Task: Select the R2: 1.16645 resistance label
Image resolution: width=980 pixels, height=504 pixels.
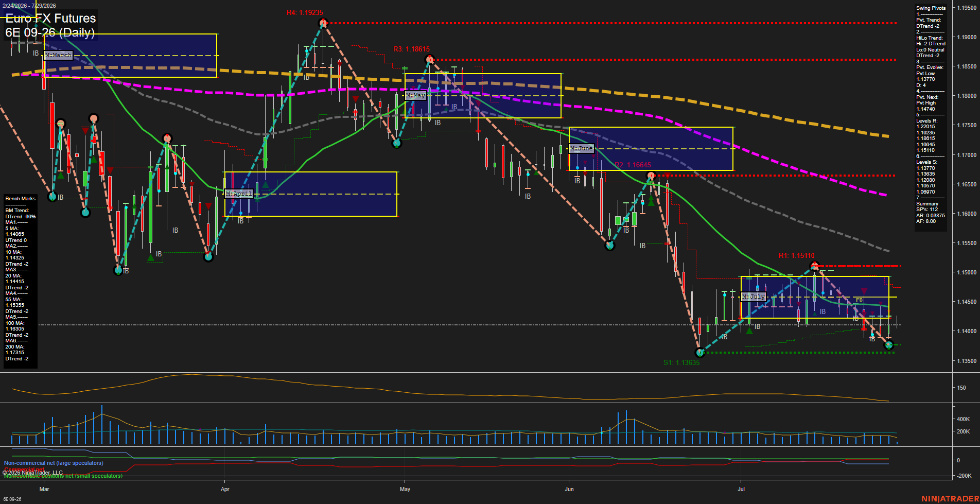Action: point(633,165)
